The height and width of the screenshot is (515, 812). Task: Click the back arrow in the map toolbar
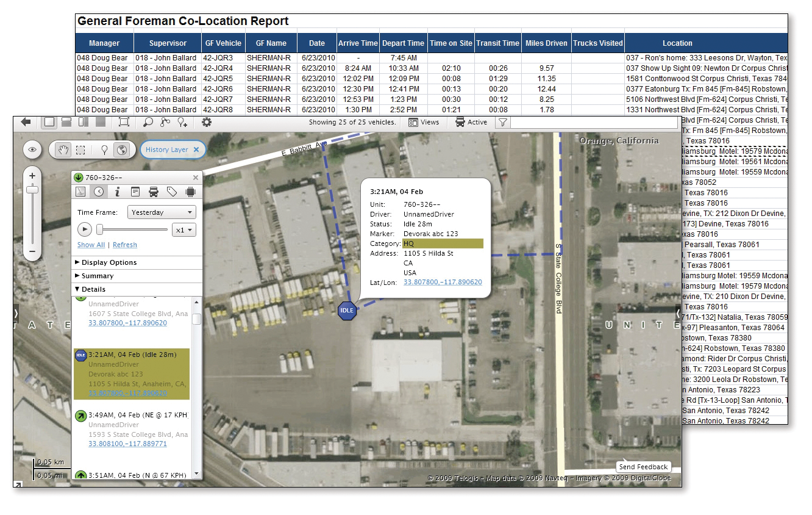tap(26, 122)
